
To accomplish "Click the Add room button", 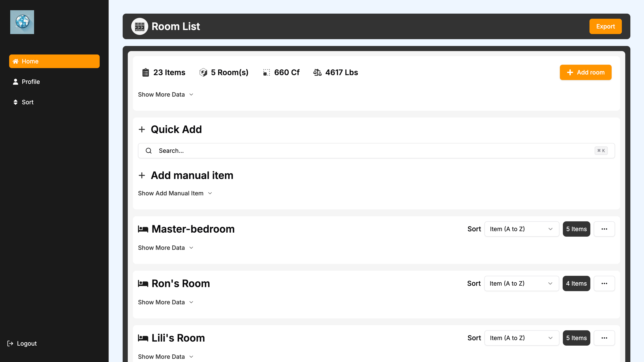I will 585,72.
